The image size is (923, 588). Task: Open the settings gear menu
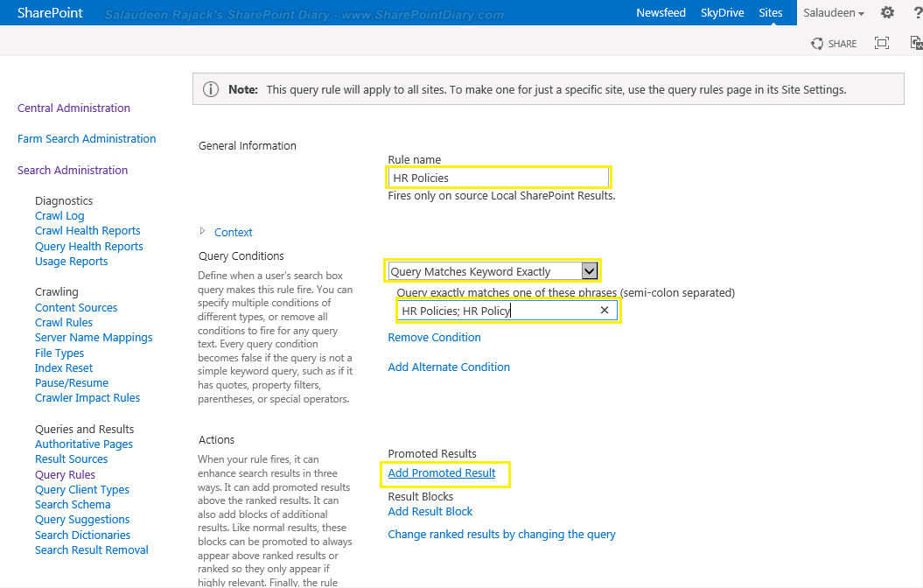point(887,12)
